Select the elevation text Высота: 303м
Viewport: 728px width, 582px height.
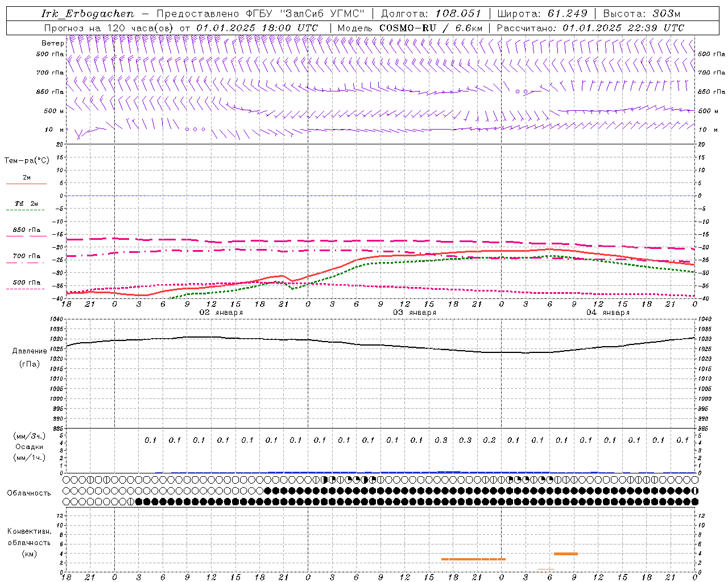(x=642, y=14)
